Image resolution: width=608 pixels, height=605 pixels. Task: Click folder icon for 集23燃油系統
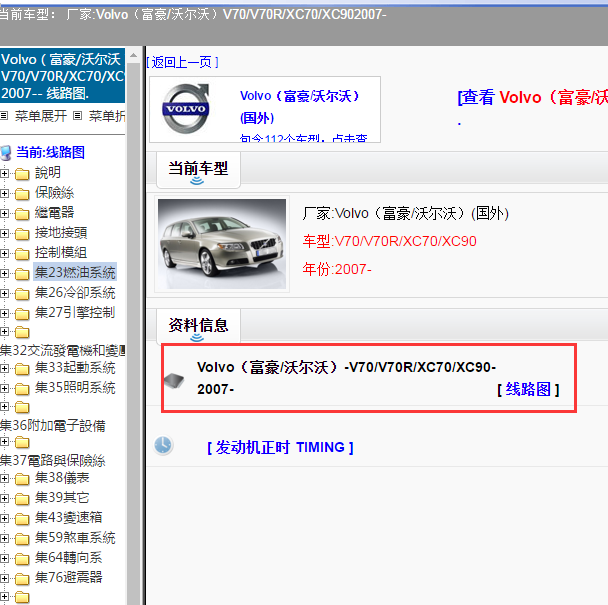(22, 274)
